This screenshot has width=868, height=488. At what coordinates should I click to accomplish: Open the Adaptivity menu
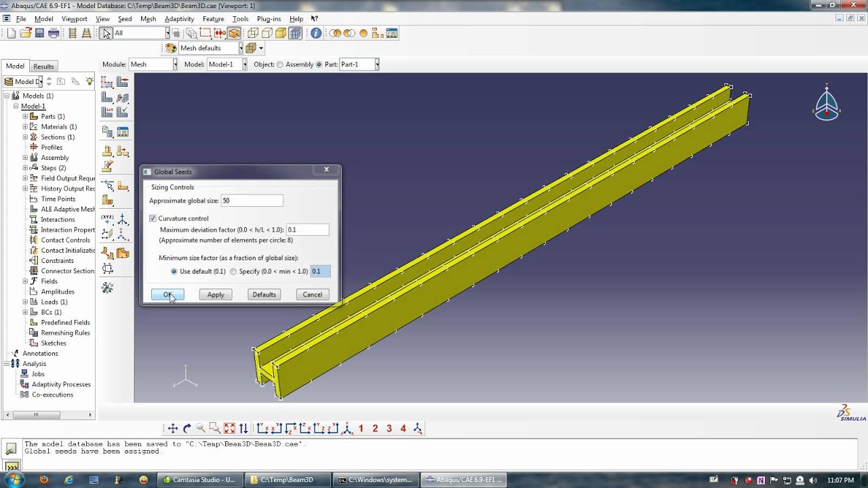tap(179, 19)
